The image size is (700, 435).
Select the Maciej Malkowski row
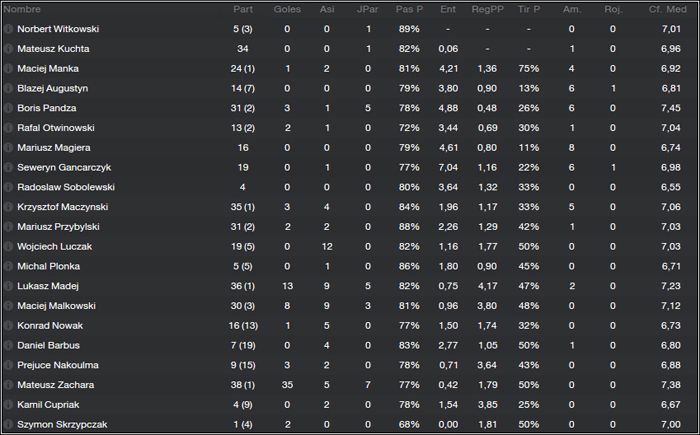[350, 306]
